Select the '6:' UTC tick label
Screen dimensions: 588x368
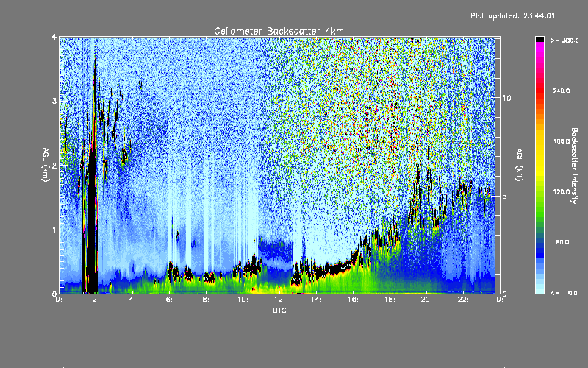point(170,300)
